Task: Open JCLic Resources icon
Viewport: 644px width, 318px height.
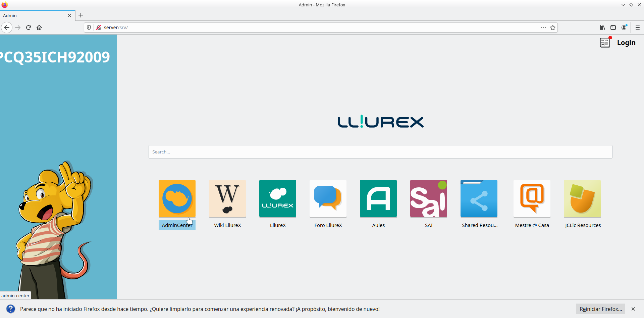Action: [x=582, y=198]
